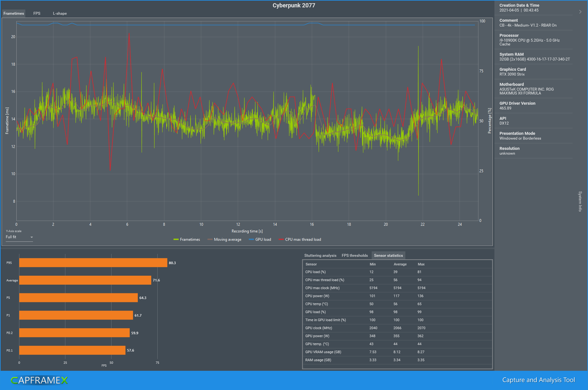Image resolution: width=588 pixels, height=390 pixels.
Task: Click the Average bar showing 71.6
Action: point(85,280)
